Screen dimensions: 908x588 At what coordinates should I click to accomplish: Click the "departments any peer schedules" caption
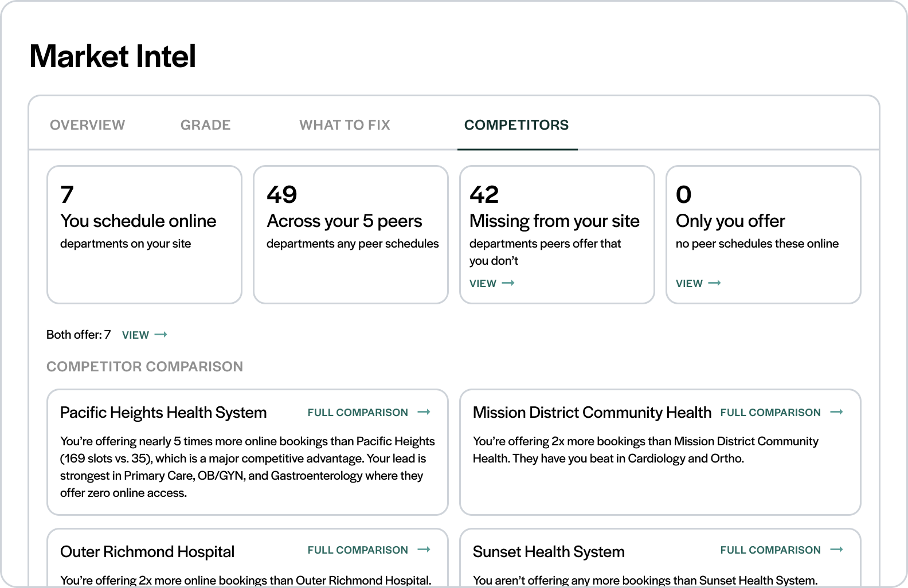[x=353, y=244]
